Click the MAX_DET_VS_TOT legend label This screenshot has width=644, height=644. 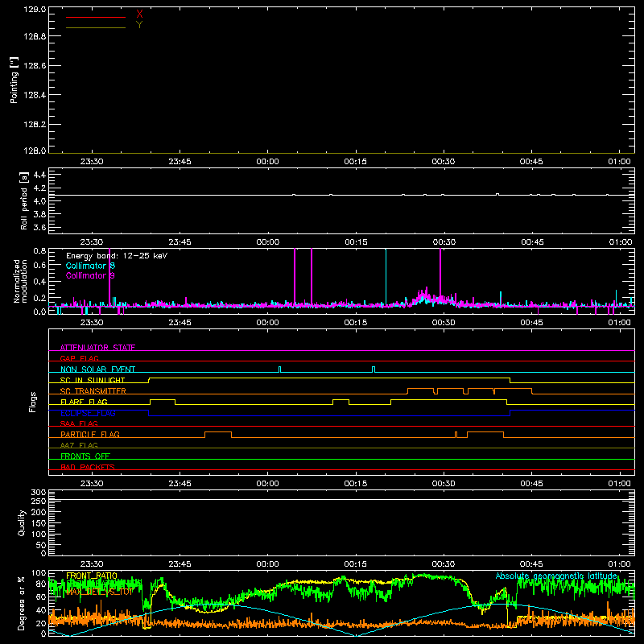[98, 592]
